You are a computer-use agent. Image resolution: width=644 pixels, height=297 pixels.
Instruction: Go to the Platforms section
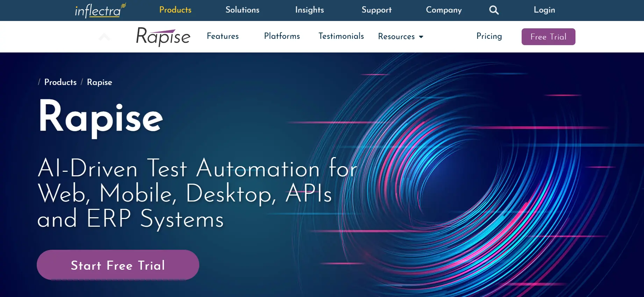pos(282,36)
